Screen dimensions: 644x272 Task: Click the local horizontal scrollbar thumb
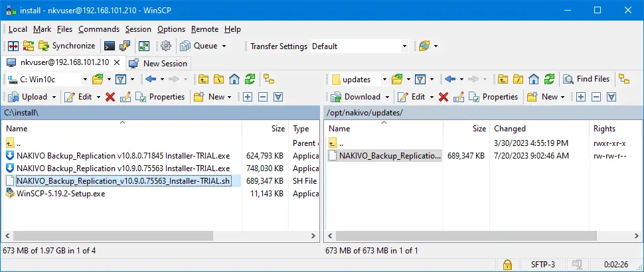tap(113, 236)
